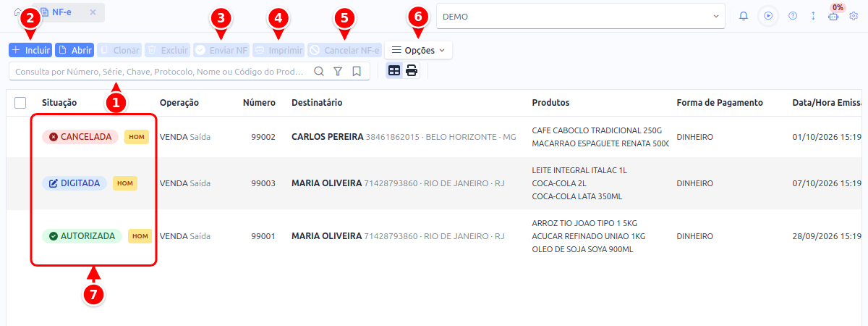Click the up-down arrows icon in header
The image size is (868, 326).
[813, 16]
